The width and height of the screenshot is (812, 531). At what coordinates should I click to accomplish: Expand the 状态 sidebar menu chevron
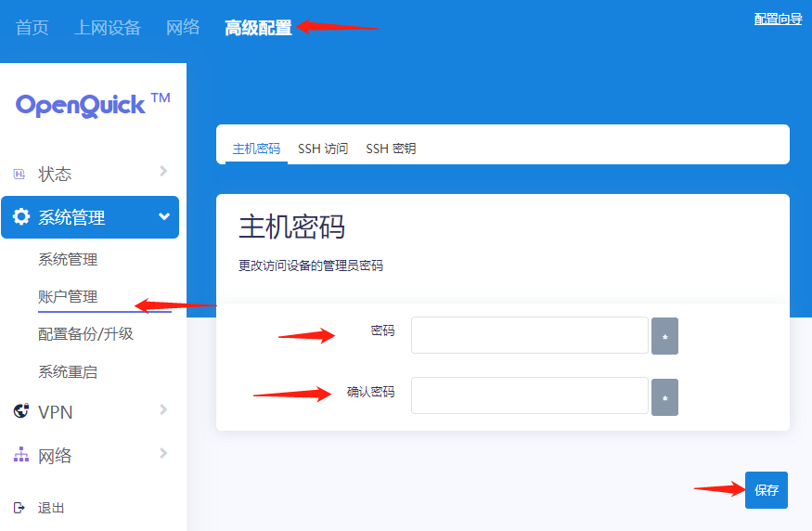(163, 171)
